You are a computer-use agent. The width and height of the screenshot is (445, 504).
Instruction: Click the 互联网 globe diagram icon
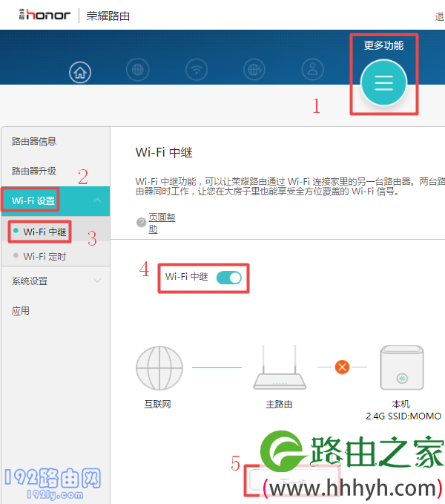click(159, 367)
